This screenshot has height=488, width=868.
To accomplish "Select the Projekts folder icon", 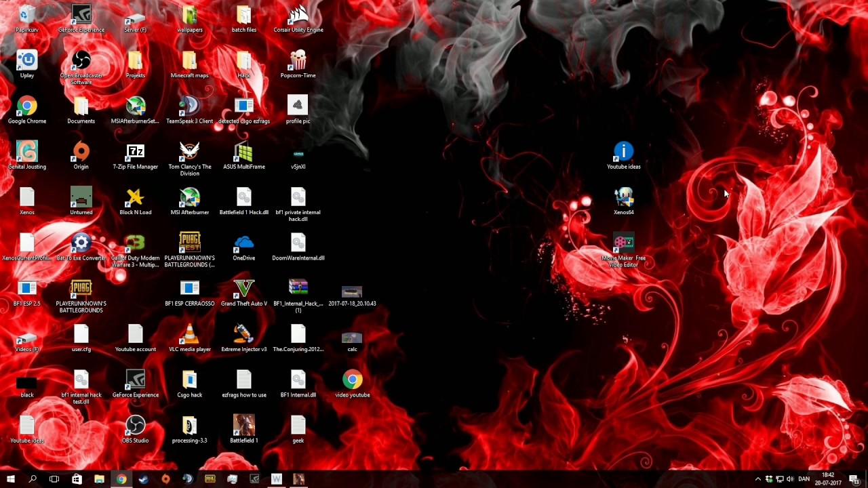I will pos(135,64).
